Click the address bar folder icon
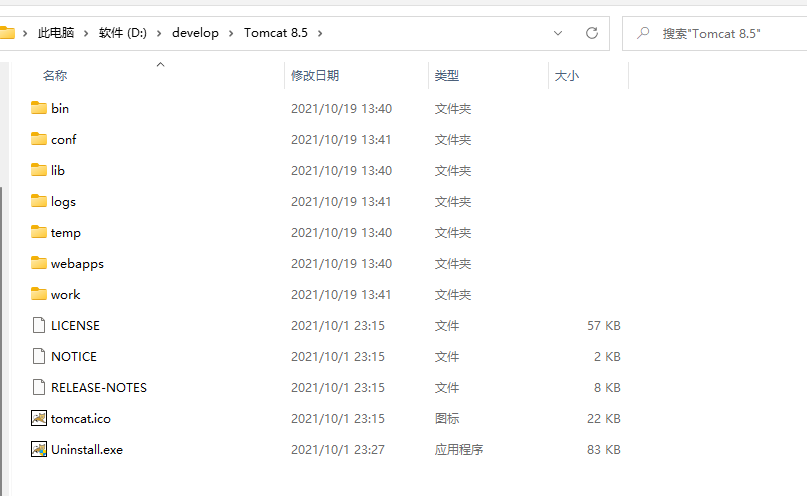Screen dimensions: 807x496 click(7, 33)
